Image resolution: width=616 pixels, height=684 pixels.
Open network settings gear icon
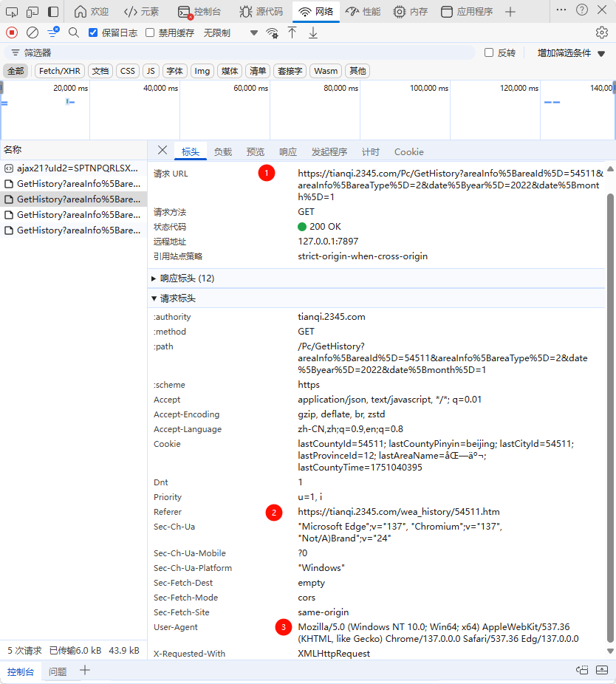(x=602, y=33)
